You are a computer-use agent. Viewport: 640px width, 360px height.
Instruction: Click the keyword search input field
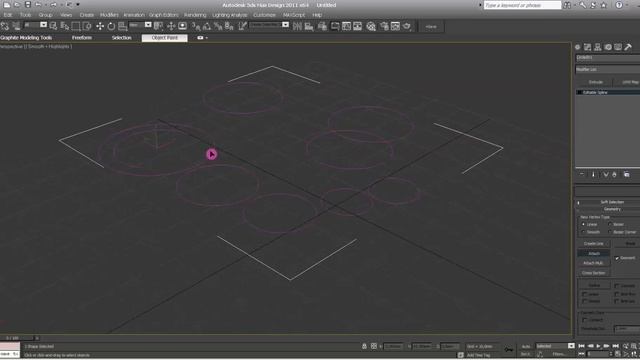coord(522,5)
